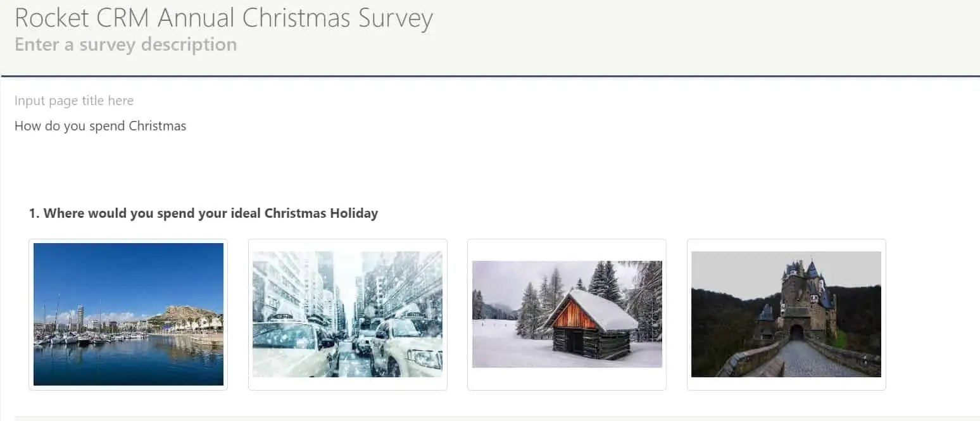The image size is (980, 421).
Task: Pick the snow-covered log cabin image
Action: tap(567, 314)
